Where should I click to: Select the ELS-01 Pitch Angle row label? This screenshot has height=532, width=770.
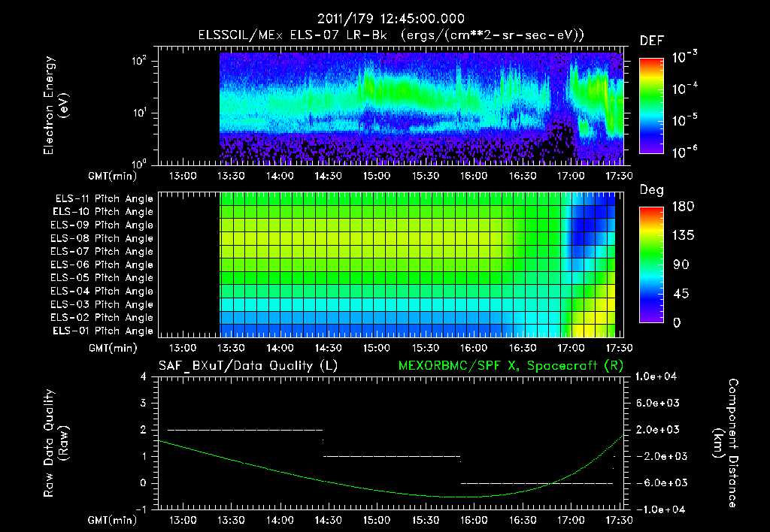[103, 331]
